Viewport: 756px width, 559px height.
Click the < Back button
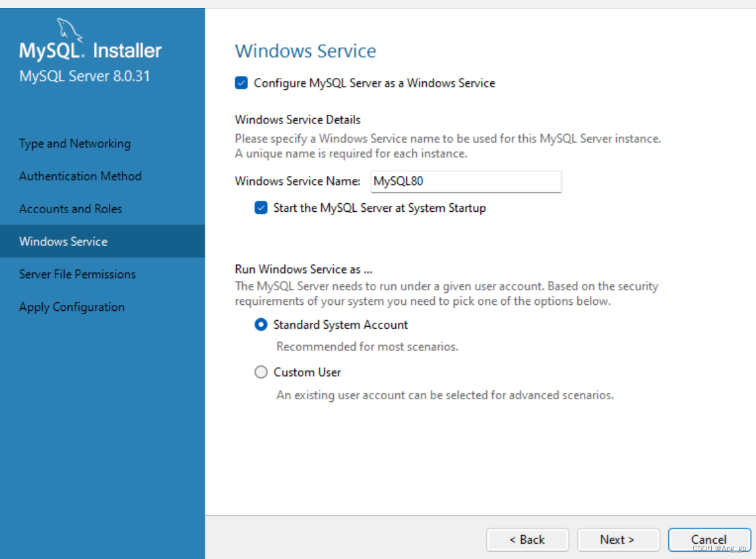click(x=528, y=540)
